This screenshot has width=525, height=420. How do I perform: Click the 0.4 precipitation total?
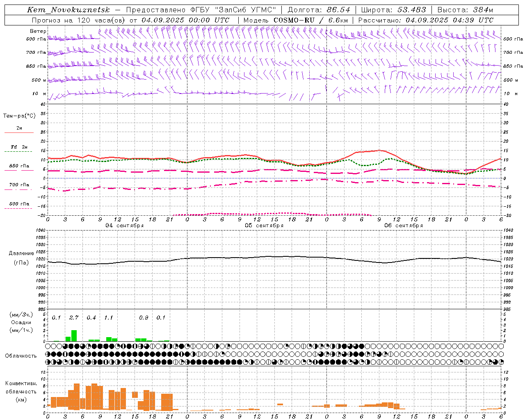(x=91, y=318)
